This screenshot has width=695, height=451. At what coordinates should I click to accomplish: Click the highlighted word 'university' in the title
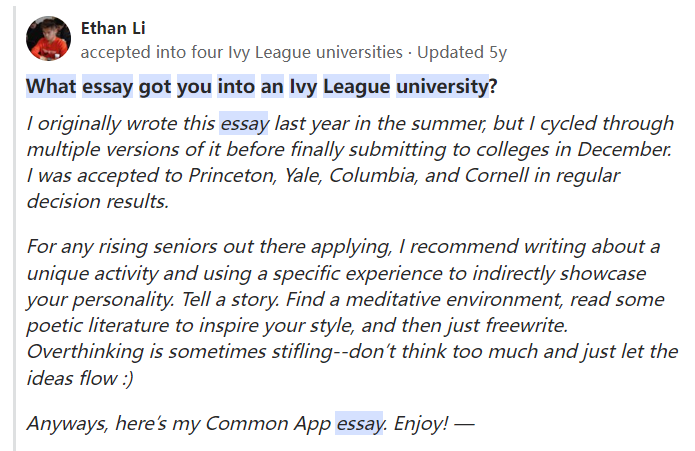(442, 86)
